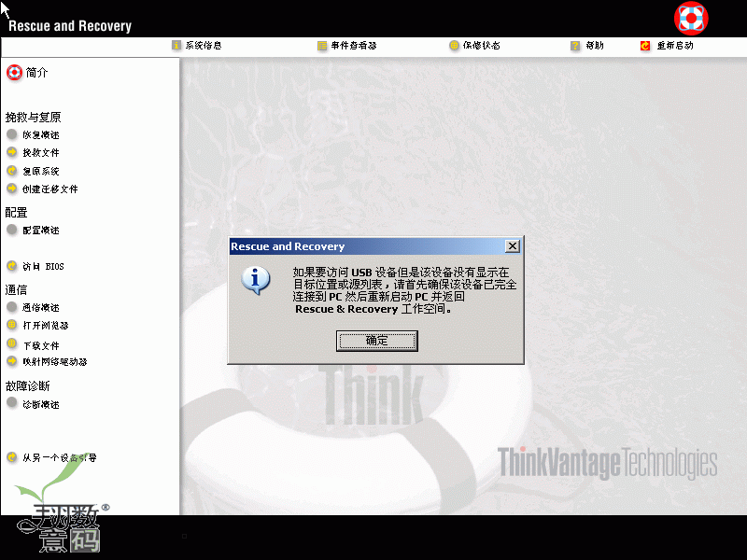The image size is (747, 560).
Task: Click the 访问 BIOS icon
Action: (12, 266)
